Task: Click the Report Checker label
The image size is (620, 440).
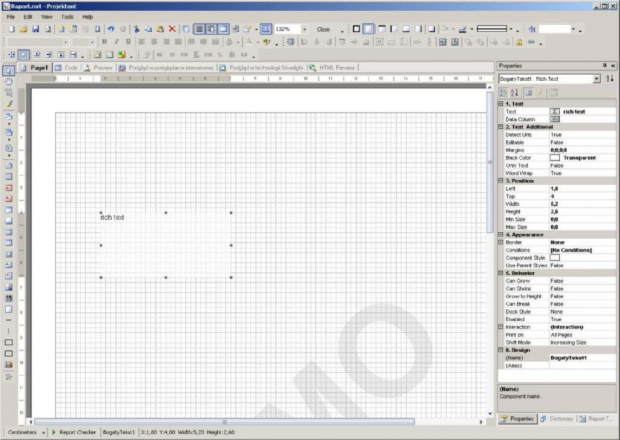Action: pyautogui.click(x=78, y=432)
